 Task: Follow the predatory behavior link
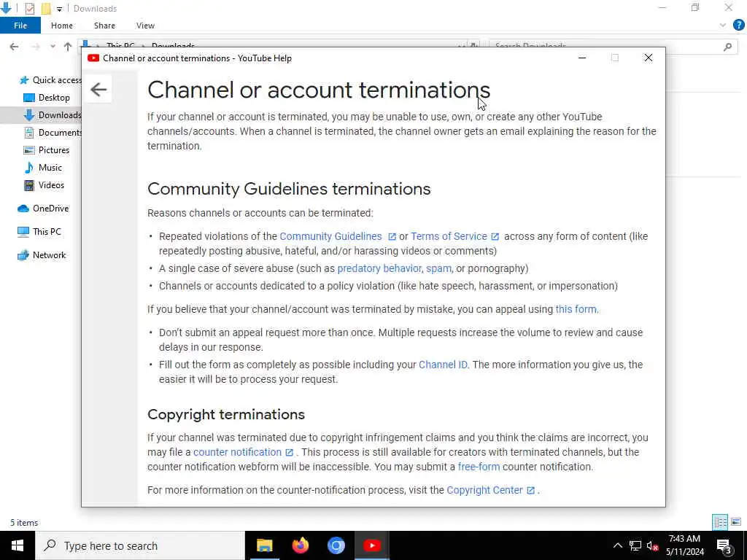379,268
